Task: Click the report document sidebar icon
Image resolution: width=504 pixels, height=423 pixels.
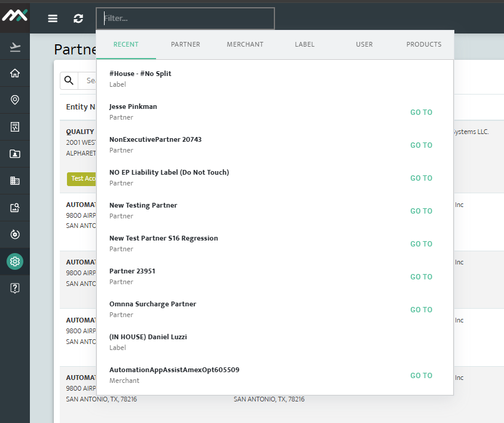Action: point(15,127)
